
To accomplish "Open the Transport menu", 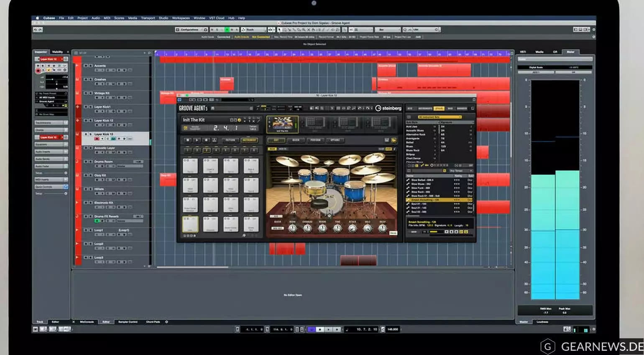I will 148,18.
